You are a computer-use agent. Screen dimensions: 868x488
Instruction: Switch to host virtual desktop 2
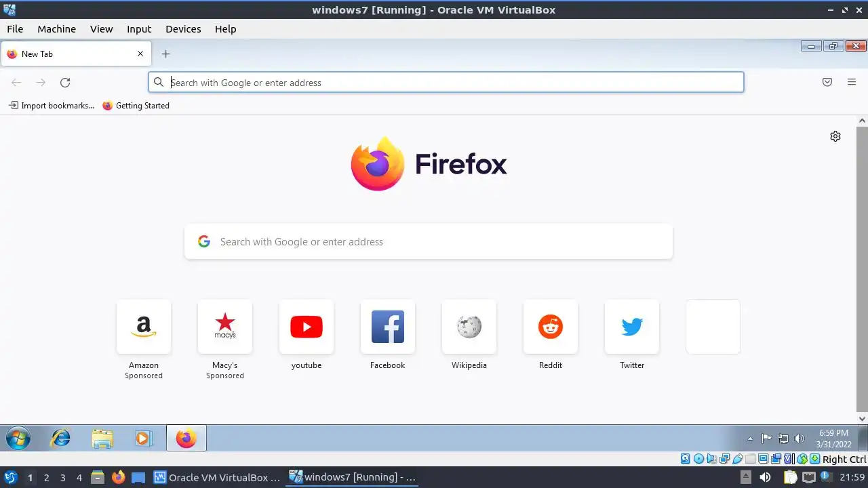pos(46,478)
